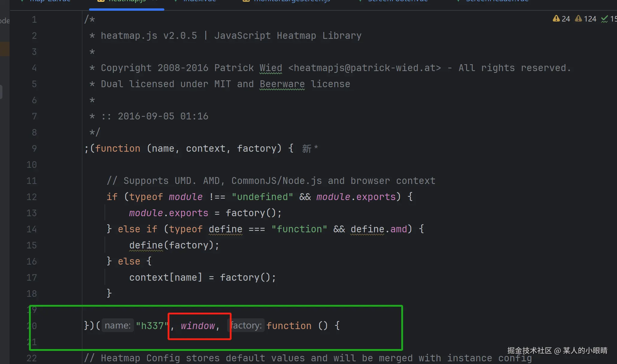Image resolution: width=617 pixels, height=364 pixels.
Task: Click line number 9 in gutter
Action: [34, 148]
